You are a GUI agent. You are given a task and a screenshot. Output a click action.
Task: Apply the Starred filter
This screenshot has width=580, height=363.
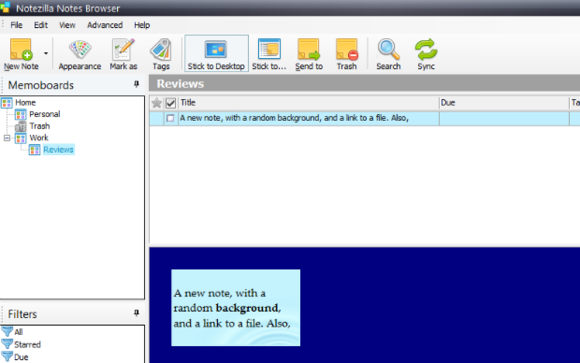pyautogui.click(x=27, y=344)
